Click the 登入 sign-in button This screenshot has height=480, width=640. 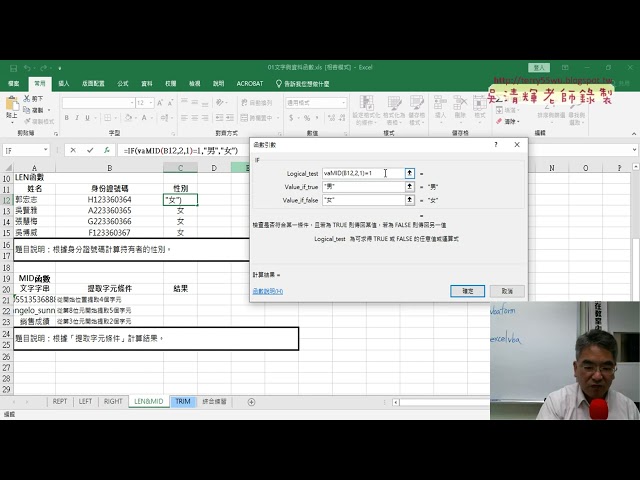(539, 68)
